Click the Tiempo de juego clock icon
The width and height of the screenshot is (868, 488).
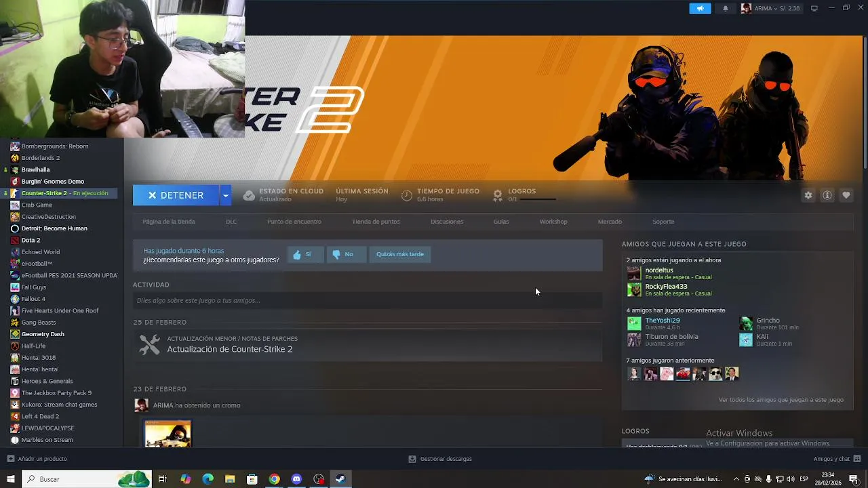point(407,195)
